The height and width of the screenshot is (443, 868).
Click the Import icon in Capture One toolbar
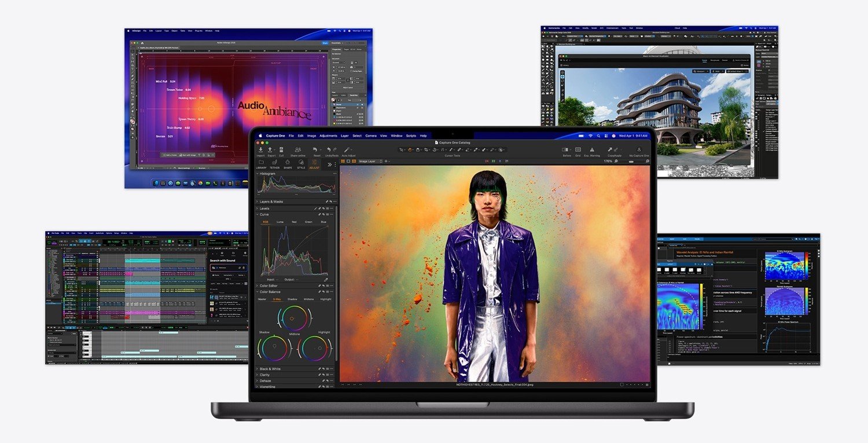coord(260,149)
